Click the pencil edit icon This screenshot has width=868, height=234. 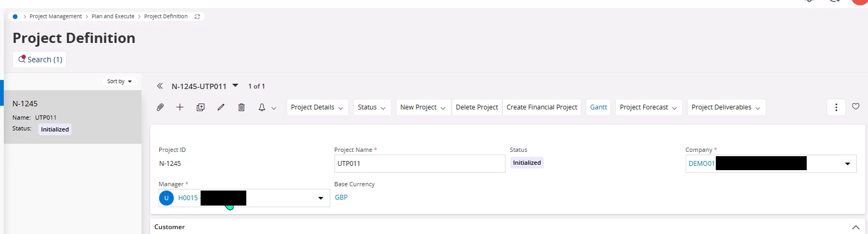[x=221, y=107]
